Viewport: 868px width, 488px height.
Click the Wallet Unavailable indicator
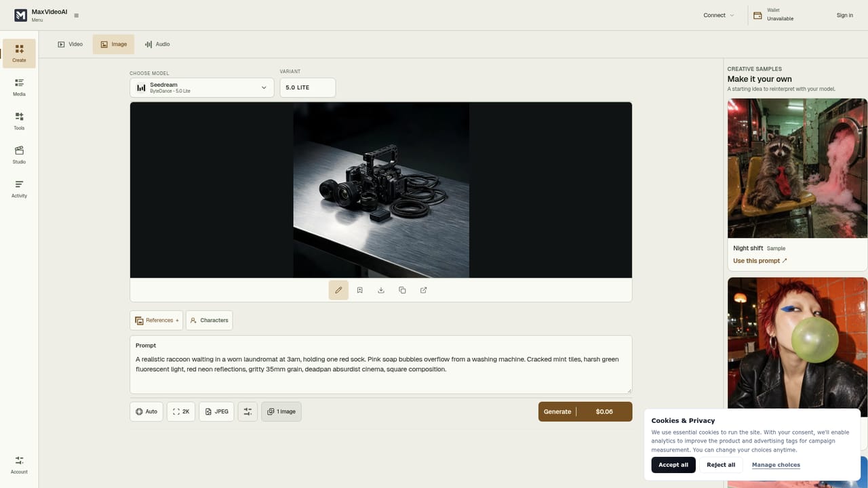[x=774, y=15]
